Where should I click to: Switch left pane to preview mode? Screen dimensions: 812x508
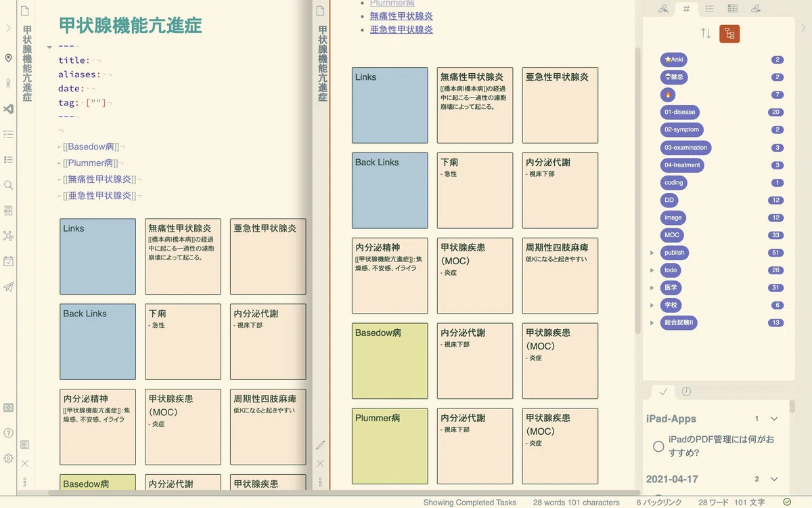(x=25, y=445)
